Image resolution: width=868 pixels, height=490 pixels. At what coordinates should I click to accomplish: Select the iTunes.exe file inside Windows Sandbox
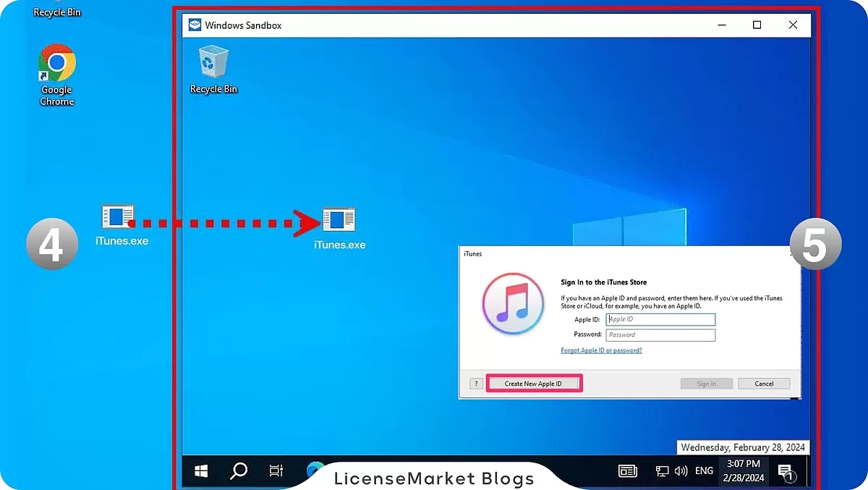pos(339,229)
